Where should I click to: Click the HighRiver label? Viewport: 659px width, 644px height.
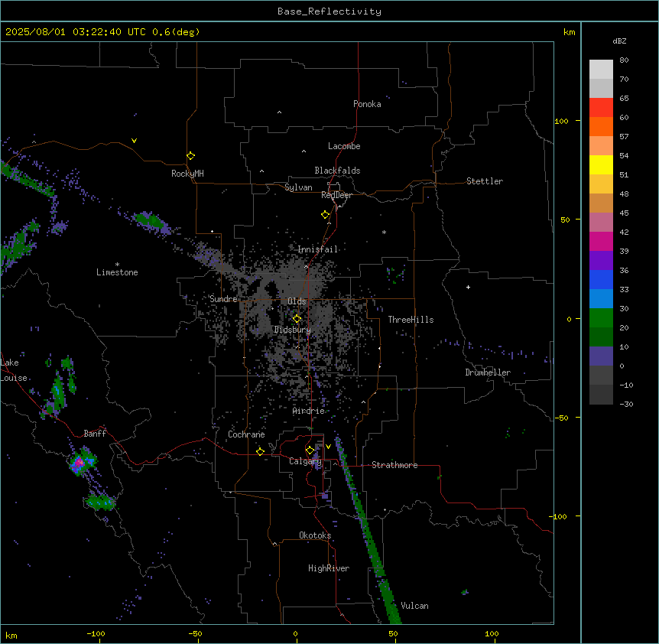(x=329, y=568)
